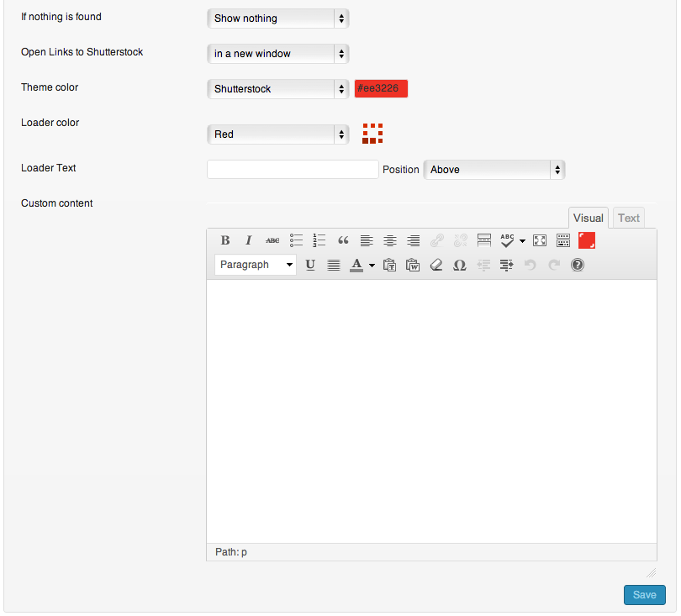Insert a special character (omega)
The image size is (681, 616).
(x=459, y=265)
